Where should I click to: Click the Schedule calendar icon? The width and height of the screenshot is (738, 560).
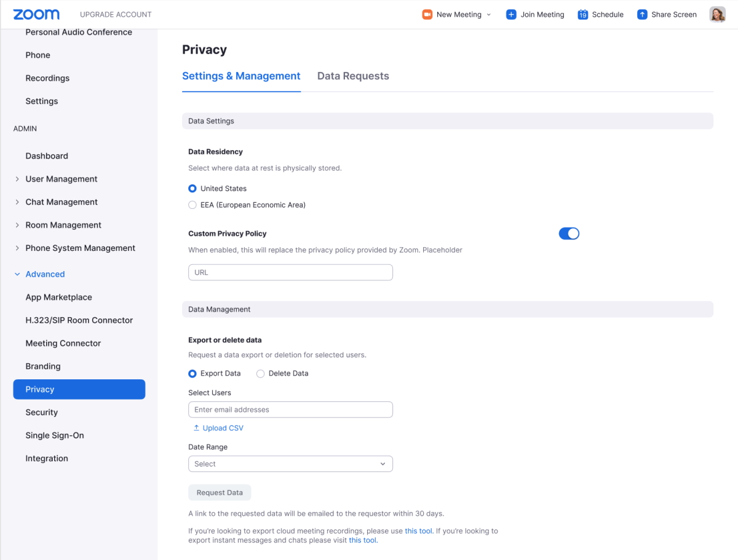pyautogui.click(x=583, y=14)
